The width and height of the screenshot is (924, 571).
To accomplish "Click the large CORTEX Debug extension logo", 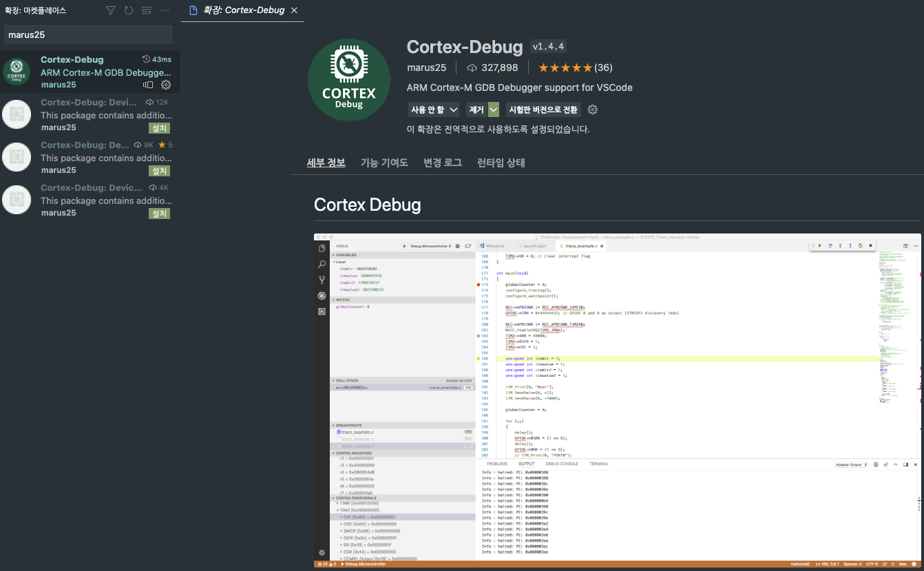I will coord(349,80).
